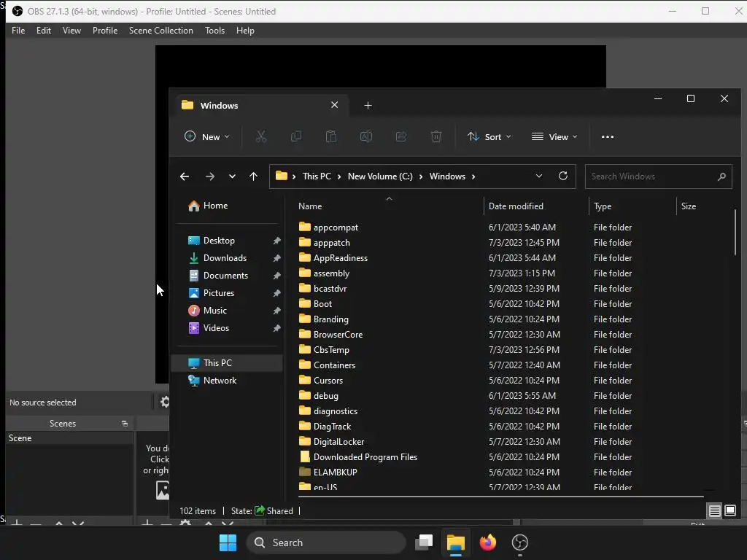Viewport: 747px width, 560px height.
Task: Go up one folder level arrow
Action: 253,176
